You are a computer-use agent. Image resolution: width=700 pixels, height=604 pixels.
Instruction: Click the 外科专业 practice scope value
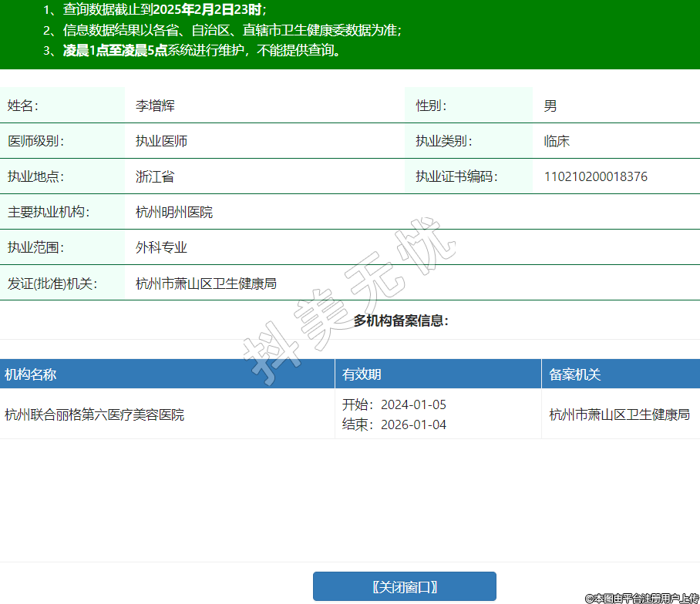coord(161,247)
